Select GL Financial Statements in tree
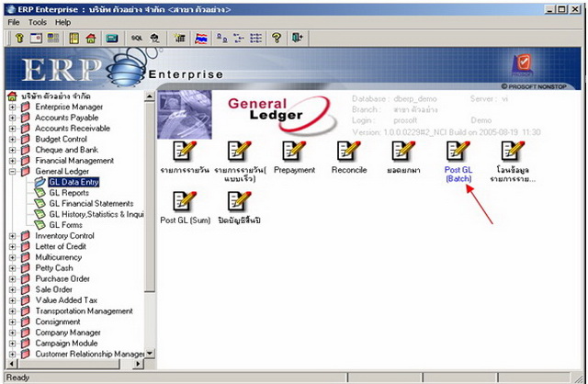Viewport: 588px width, 384px height. pos(91,204)
